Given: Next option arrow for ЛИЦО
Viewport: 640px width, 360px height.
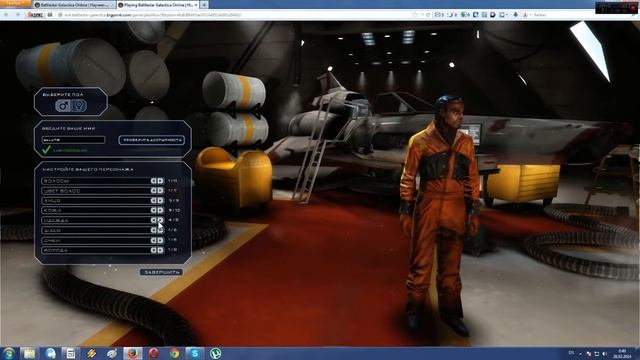Looking at the screenshot, I should (x=160, y=200).
